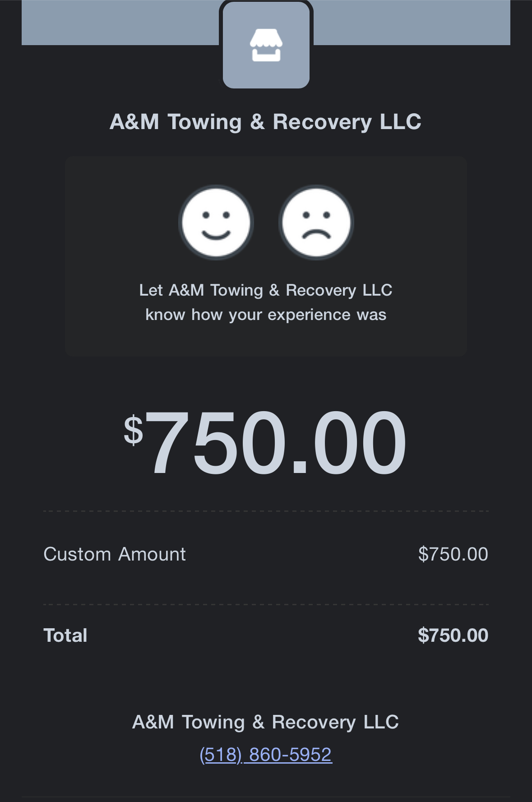Image resolution: width=532 pixels, height=802 pixels.
Task: Click the 'know how your experience was' text
Action: (266, 315)
